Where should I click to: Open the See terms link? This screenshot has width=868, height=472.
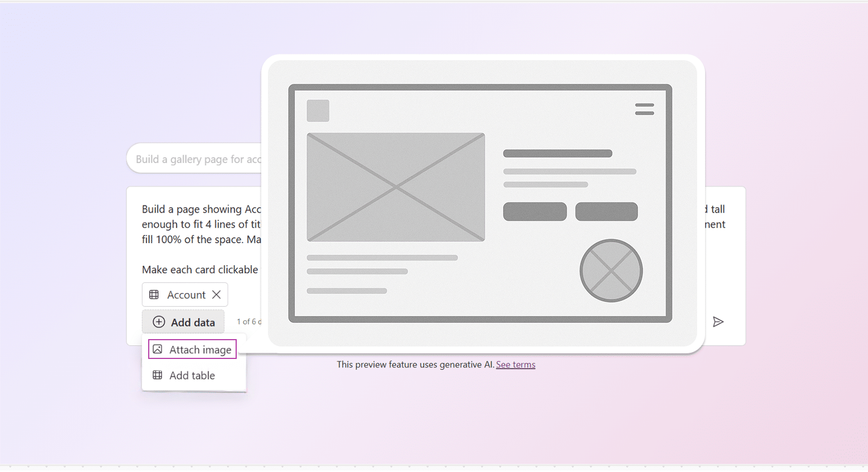pos(515,365)
